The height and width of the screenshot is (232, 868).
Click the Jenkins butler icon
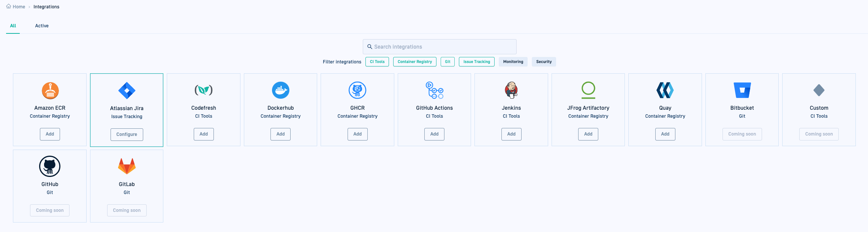511,90
